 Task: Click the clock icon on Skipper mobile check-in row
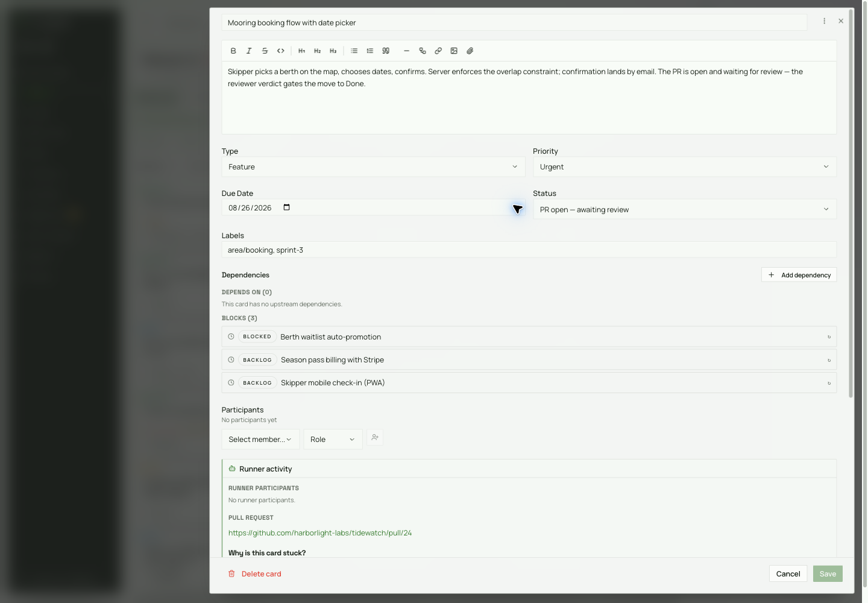pyautogui.click(x=231, y=382)
